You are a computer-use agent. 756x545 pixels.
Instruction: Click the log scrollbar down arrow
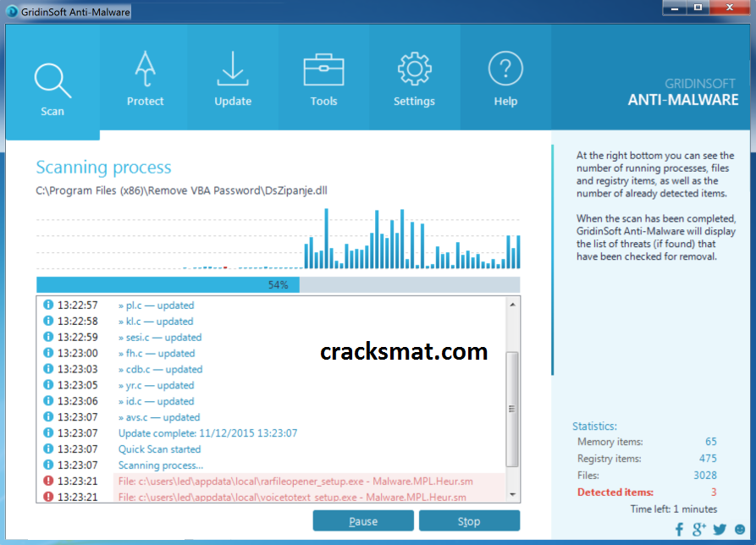[x=512, y=494]
